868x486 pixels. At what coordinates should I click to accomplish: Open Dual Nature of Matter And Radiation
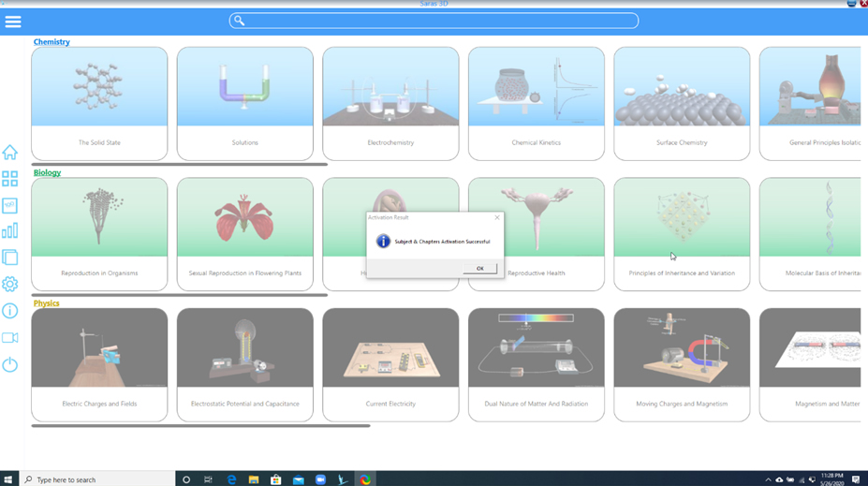click(537, 365)
